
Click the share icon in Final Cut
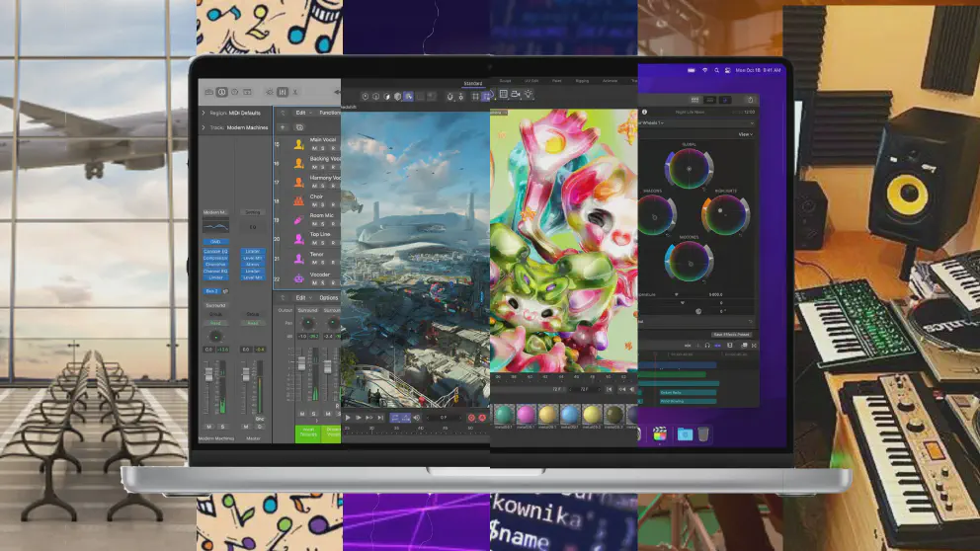[750, 100]
